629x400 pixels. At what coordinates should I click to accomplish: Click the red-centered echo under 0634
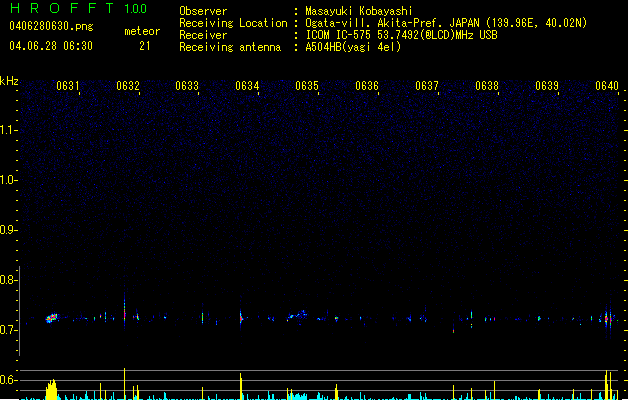pos(241,319)
